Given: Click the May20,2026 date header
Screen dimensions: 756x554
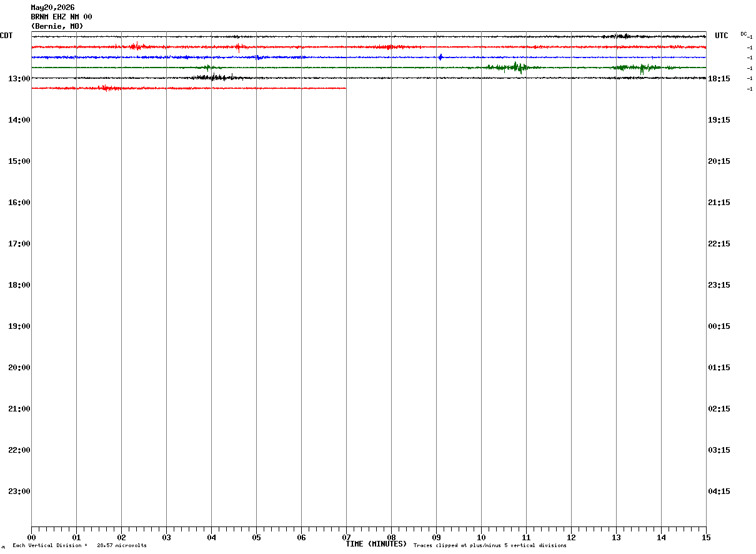Looking at the screenshot, I should pos(52,8).
